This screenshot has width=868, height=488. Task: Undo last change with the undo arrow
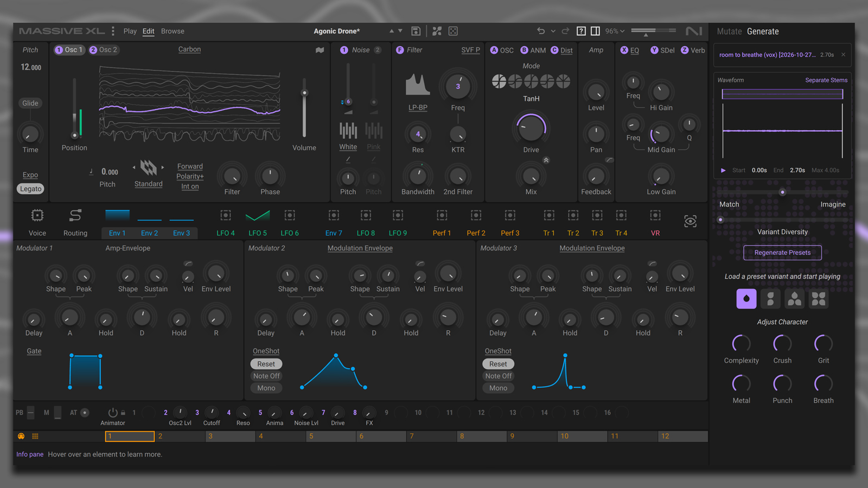point(540,31)
